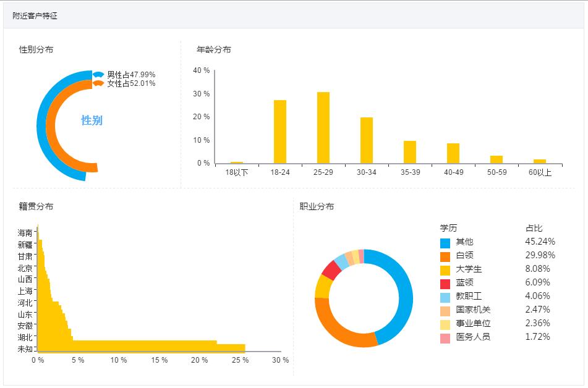Image resolution: width=588 pixels, height=388 pixels.
Task: Click the 18-24 age bar
Action: pos(280,132)
